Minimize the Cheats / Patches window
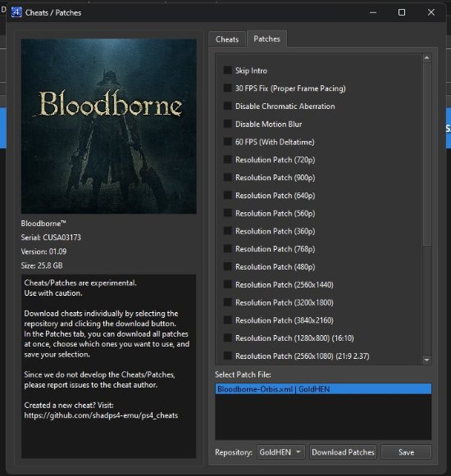This screenshot has height=476, width=451. [373, 12]
